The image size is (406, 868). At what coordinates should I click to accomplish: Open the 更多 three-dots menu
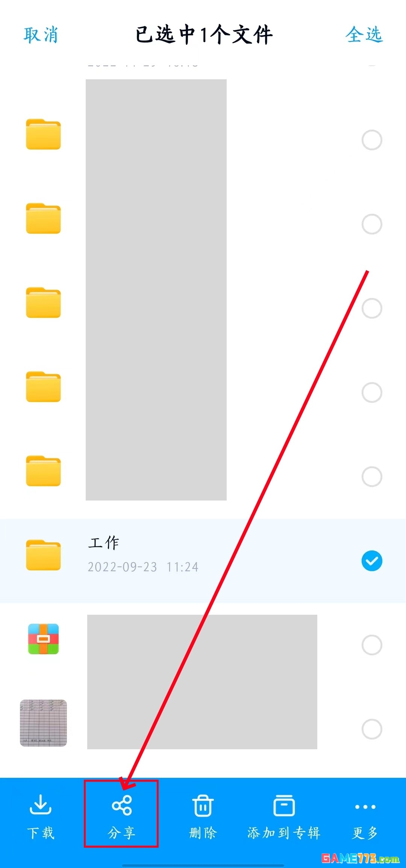[x=365, y=807]
